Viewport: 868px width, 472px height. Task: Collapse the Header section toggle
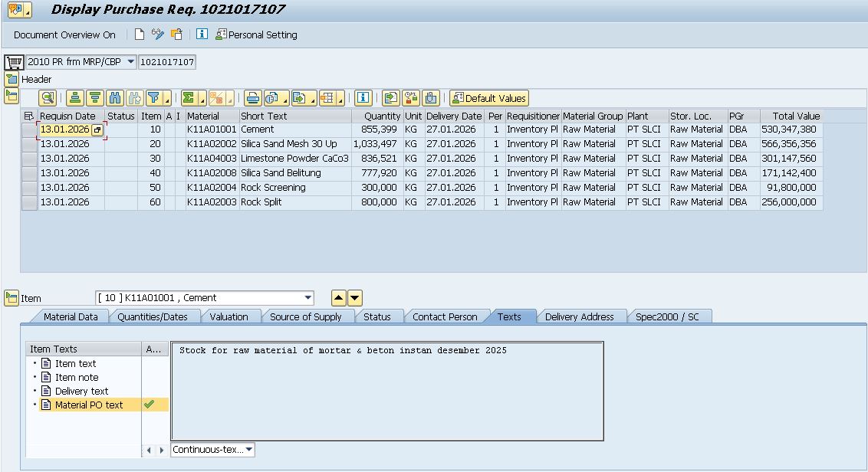pos(12,79)
